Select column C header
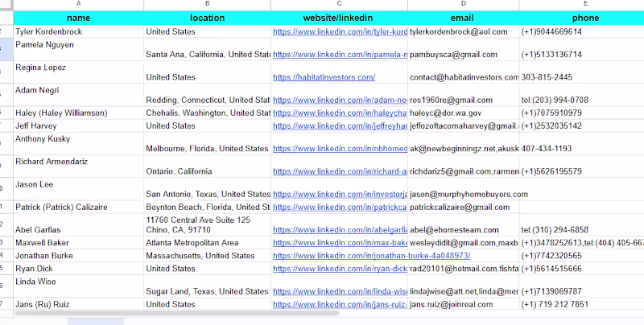This screenshot has height=325, width=644. click(339, 4)
